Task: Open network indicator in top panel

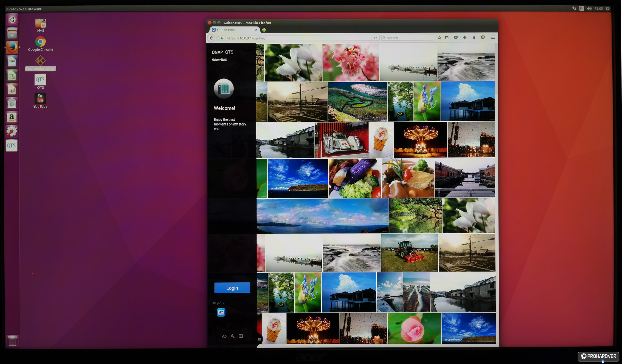Action: coord(574,8)
